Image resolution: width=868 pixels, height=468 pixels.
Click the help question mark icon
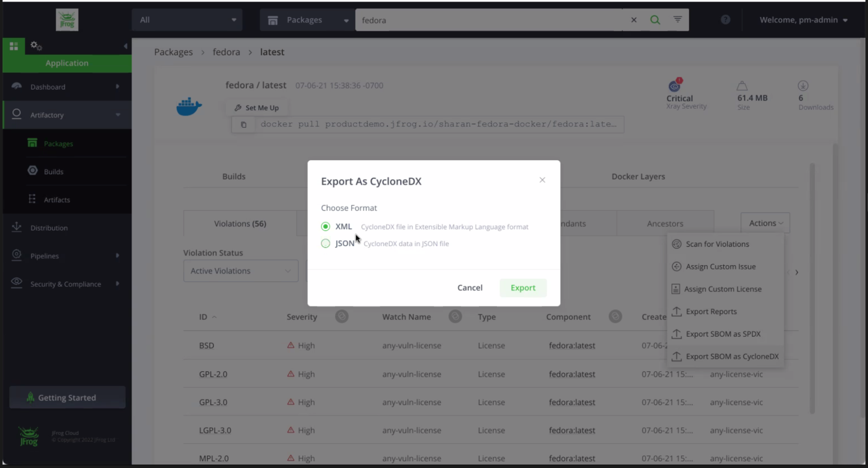coord(725,20)
